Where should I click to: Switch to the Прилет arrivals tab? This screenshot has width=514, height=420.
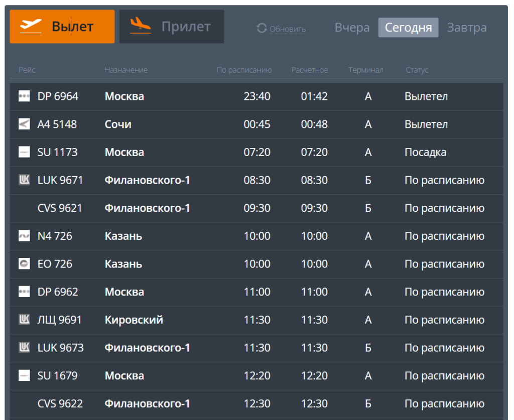[x=172, y=27]
